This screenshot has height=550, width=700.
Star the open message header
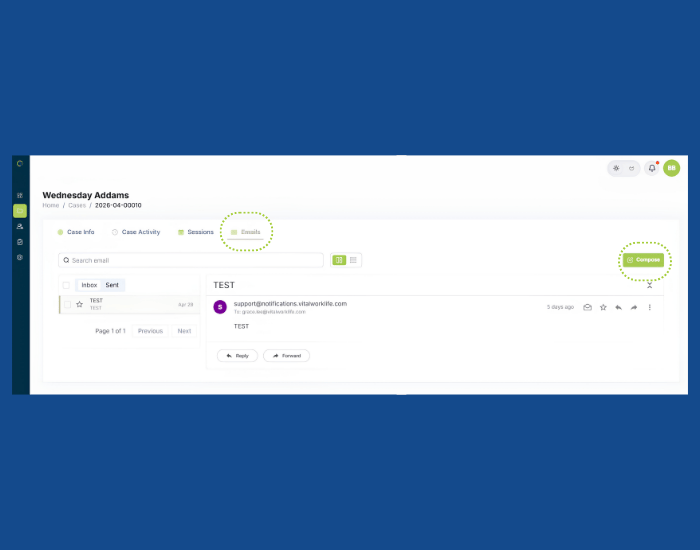point(603,307)
